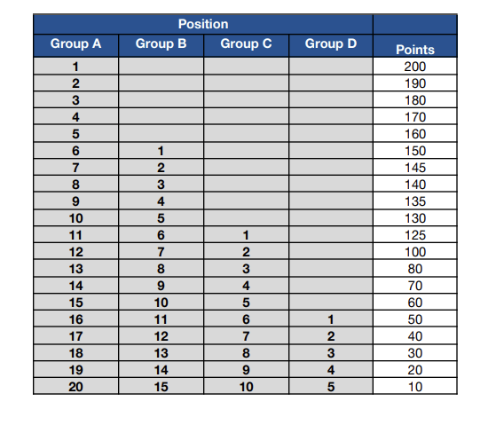
Task: Select the Group A column header
Action: point(75,45)
